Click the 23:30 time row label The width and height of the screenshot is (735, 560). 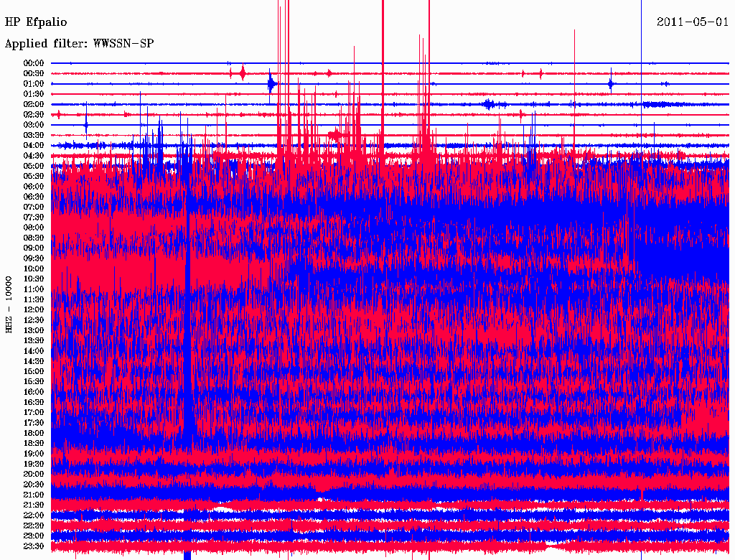click(x=34, y=546)
